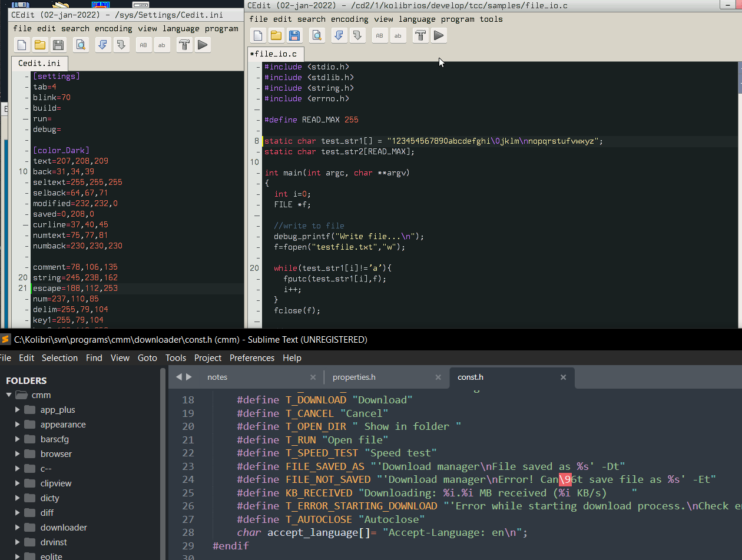Screen dimensions: 742x560
Task: Open the tools menu in file_io.c CEdit window
Action: 491,19
